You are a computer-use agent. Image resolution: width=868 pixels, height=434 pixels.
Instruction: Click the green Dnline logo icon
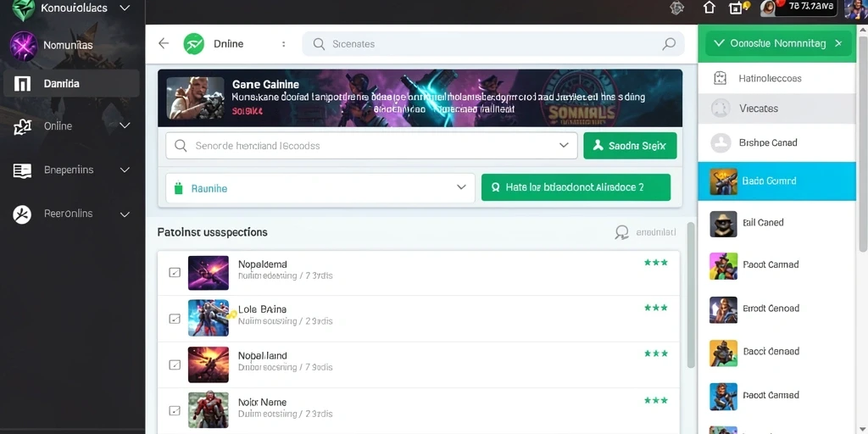pos(194,44)
